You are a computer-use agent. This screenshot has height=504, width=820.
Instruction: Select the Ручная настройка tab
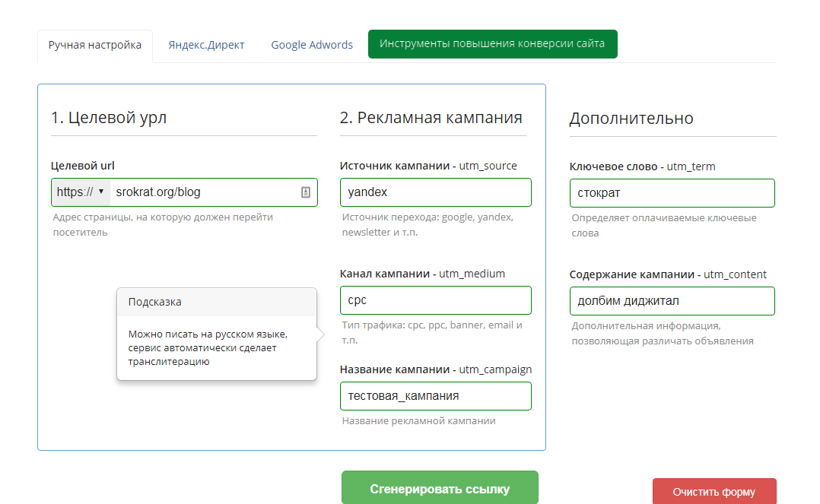95,45
